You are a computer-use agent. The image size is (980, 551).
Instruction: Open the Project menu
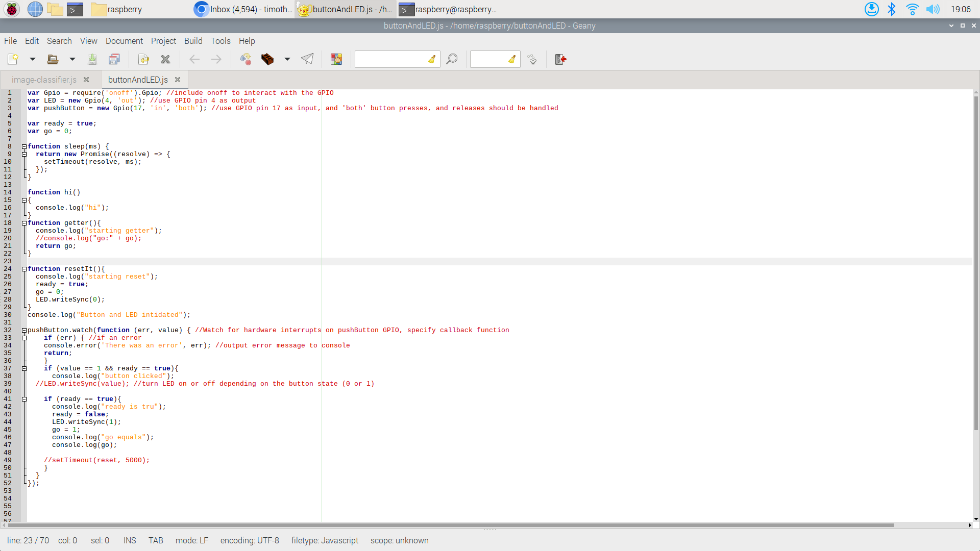pyautogui.click(x=163, y=41)
